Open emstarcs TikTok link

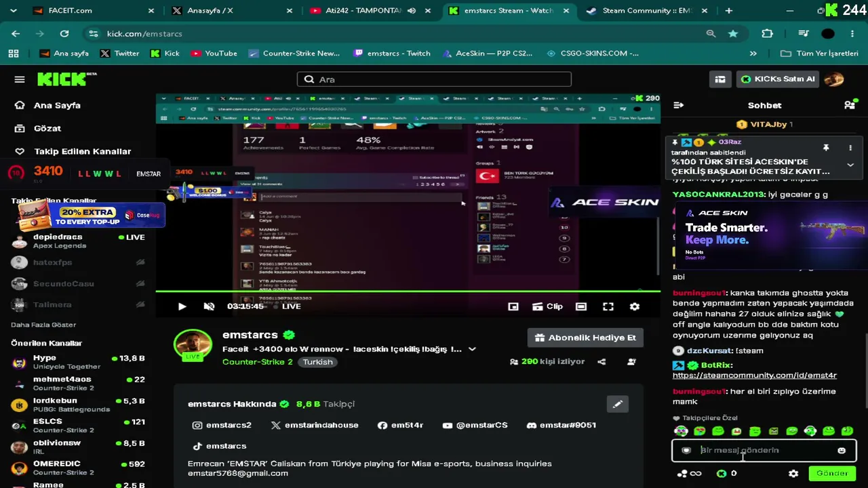click(219, 446)
